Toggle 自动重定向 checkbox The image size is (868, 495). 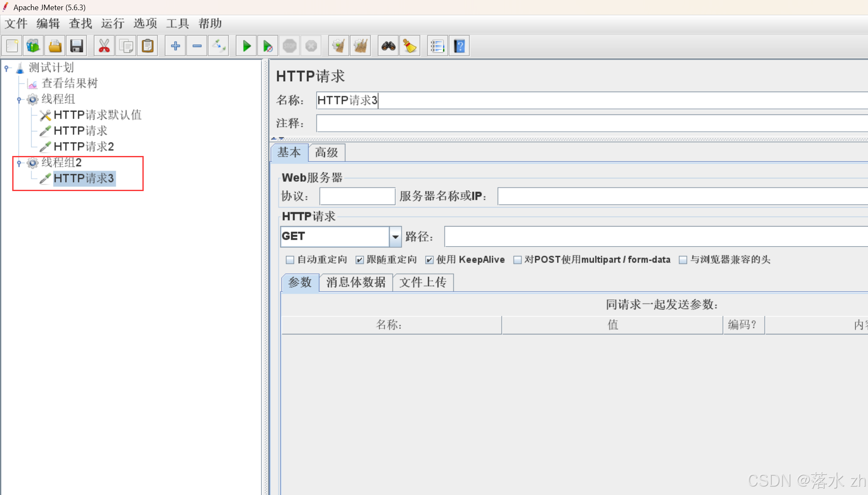coord(290,260)
